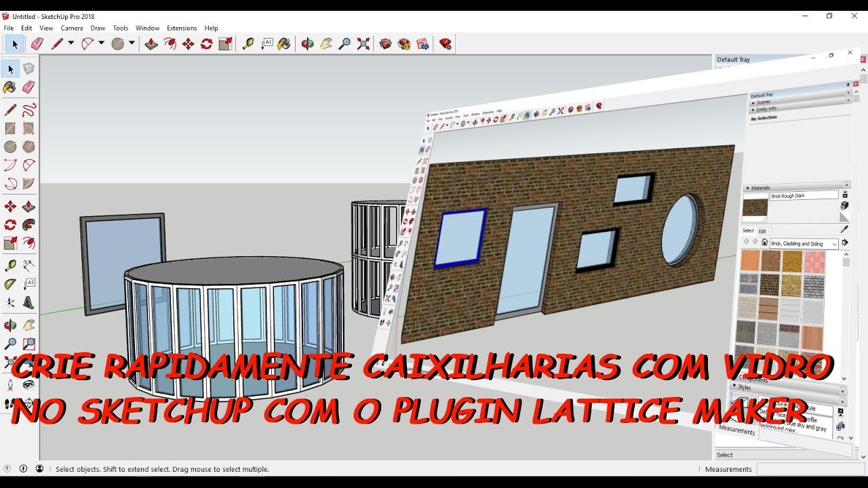This screenshot has height=488, width=868.
Task: Select the Pan hand in the Getting Started toolbar
Action: (x=326, y=44)
